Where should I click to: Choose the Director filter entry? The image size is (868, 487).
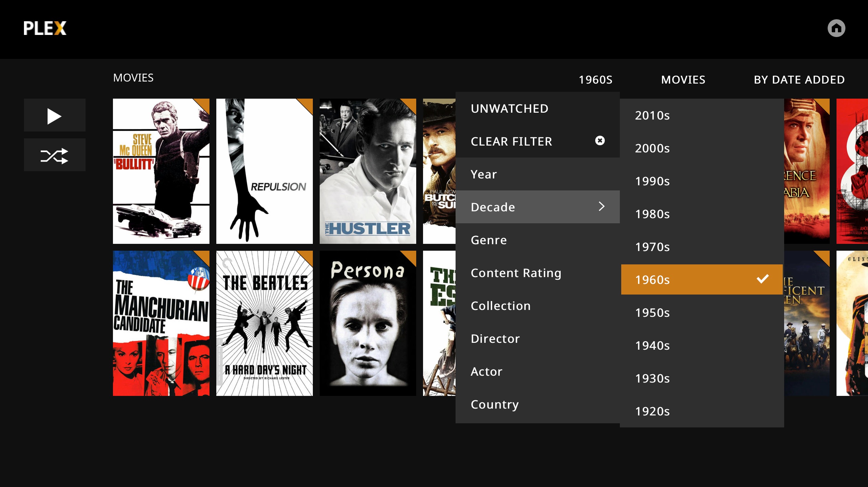[x=495, y=339]
